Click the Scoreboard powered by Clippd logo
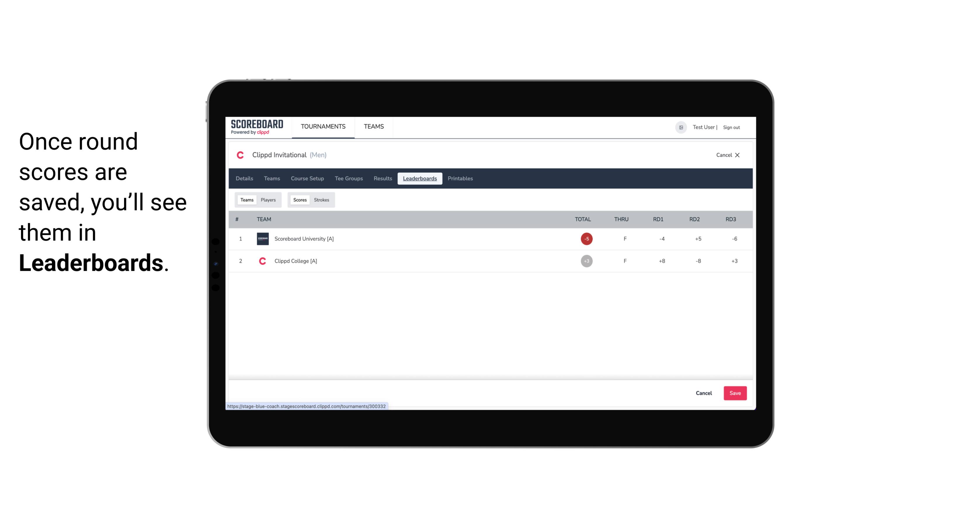 [256, 127]
